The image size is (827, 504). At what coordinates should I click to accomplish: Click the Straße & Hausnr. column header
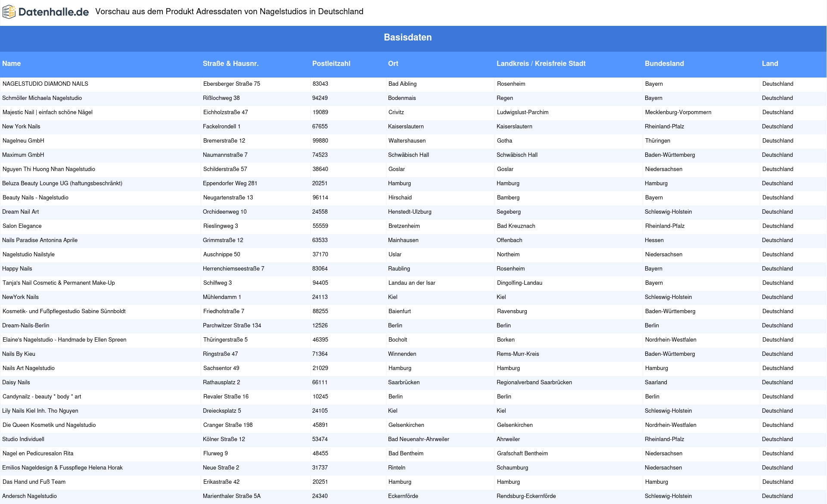230,64
